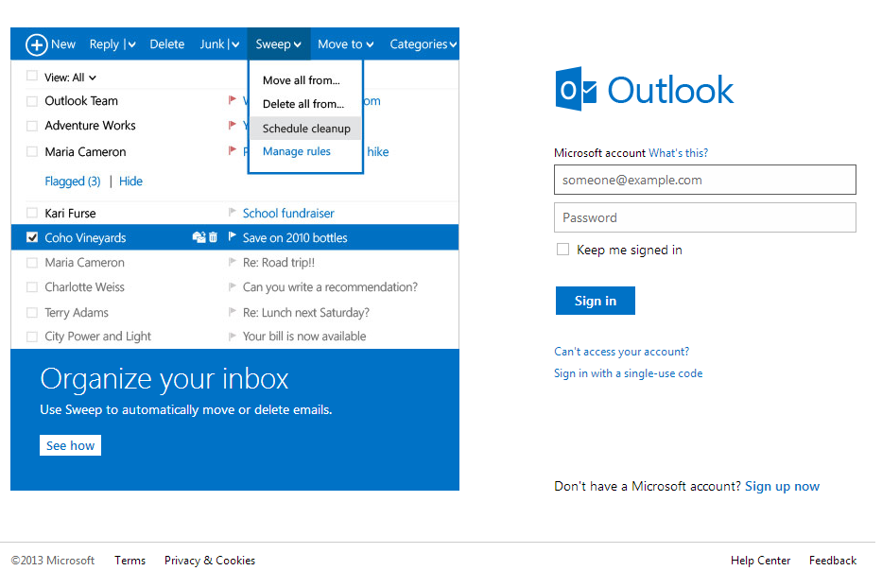Click the flag icon next to Outlook Team's message
Viewport: 882px width, 588px height.
(x=232, y=100)
